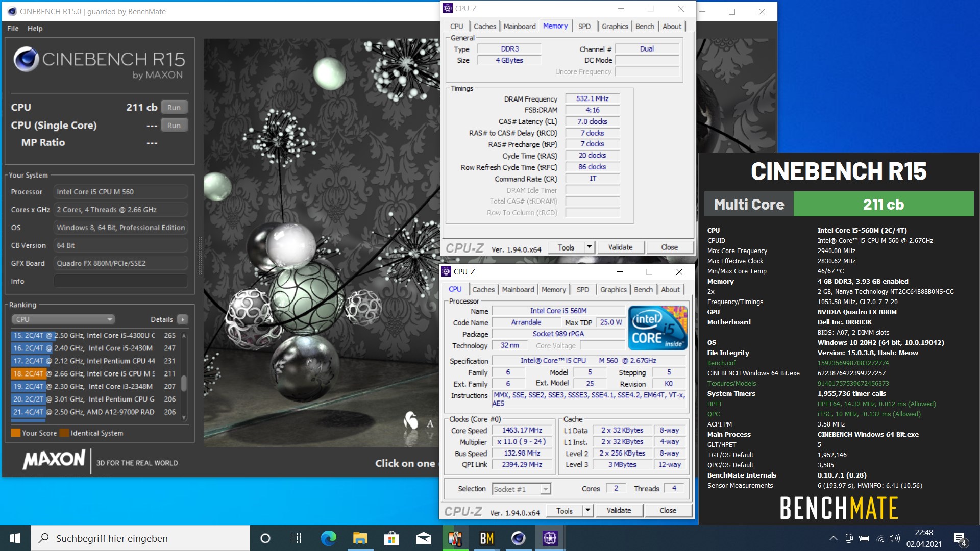Click Close button in upper CPU-Z window
This screenshot has width=980, height=551.
(669, 247)
